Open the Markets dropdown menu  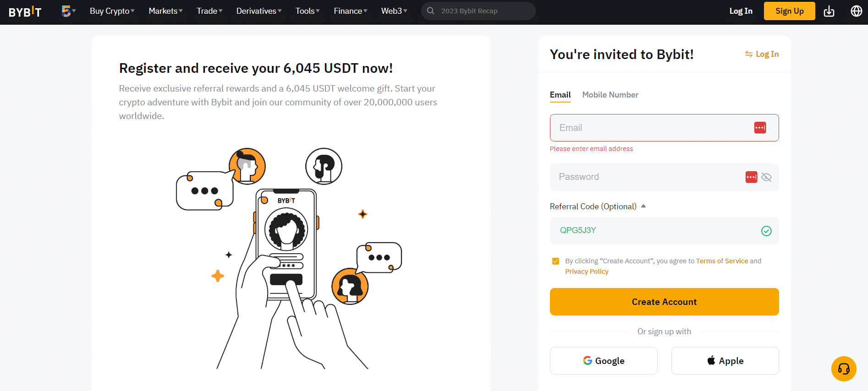165,11
